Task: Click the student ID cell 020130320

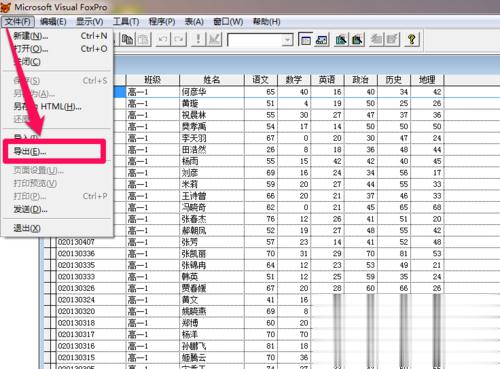Action: click(90, 311)
